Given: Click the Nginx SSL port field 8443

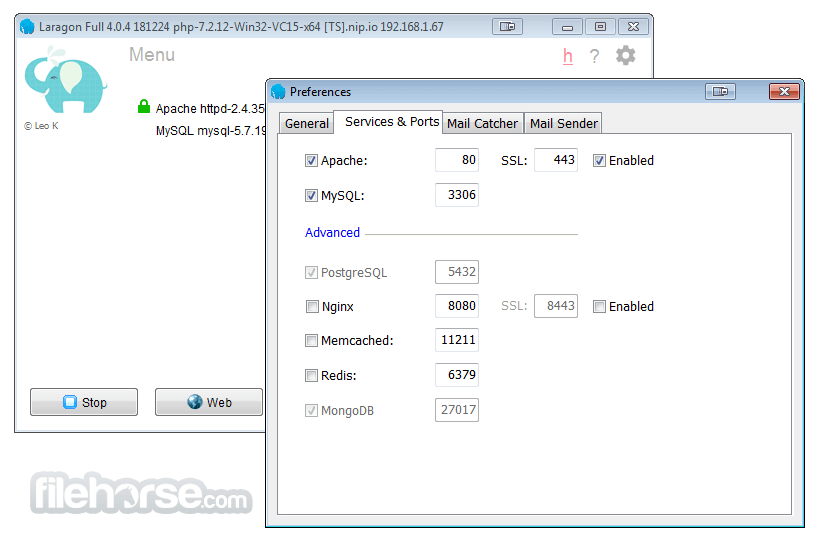Looking at the screenshot, I should click(x=555, y=306).
